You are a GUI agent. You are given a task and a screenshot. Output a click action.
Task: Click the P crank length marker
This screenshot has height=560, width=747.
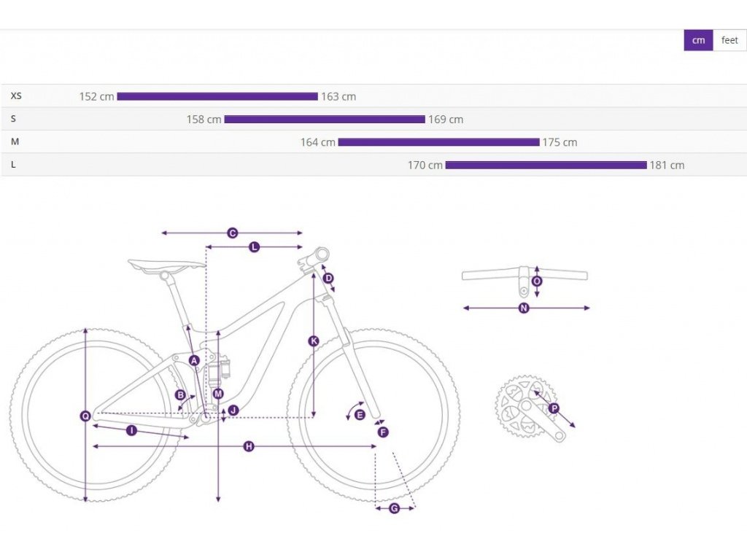coord(554,408)
